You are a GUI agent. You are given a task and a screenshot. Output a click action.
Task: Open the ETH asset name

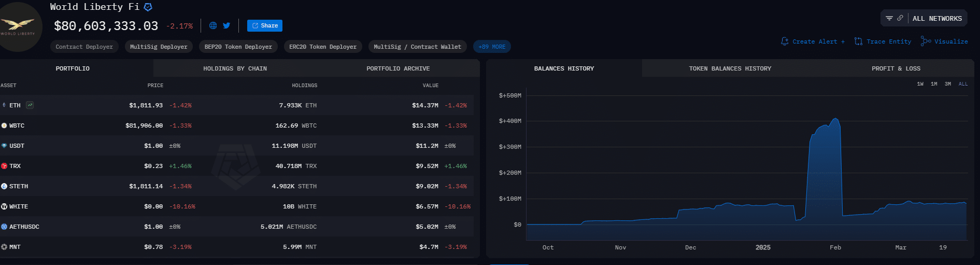coord(15,105)
